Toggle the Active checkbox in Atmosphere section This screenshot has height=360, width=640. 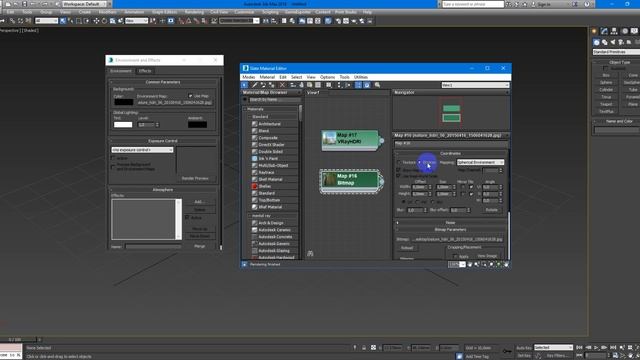[187, 218]
